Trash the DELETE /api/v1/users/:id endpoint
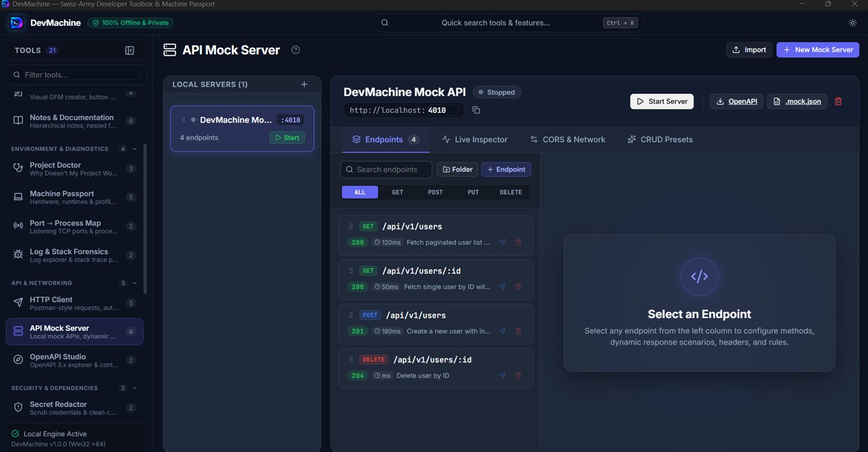 518,376
